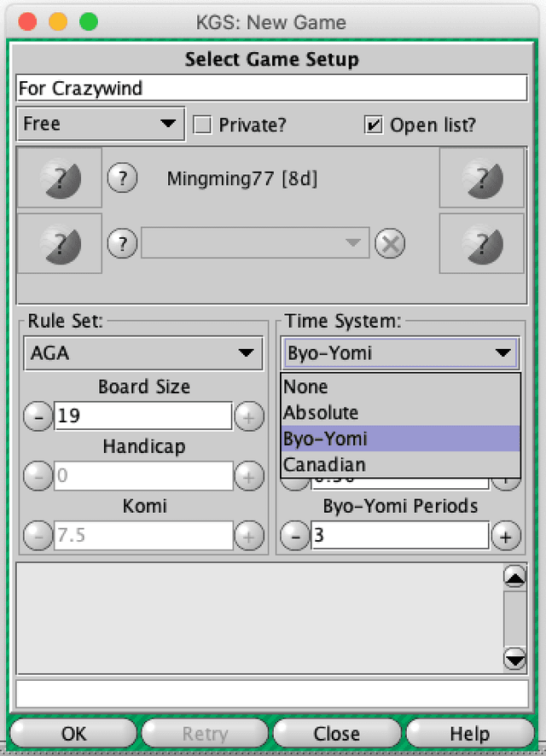Decrease the board size with minus button

(x=38, y=416)
